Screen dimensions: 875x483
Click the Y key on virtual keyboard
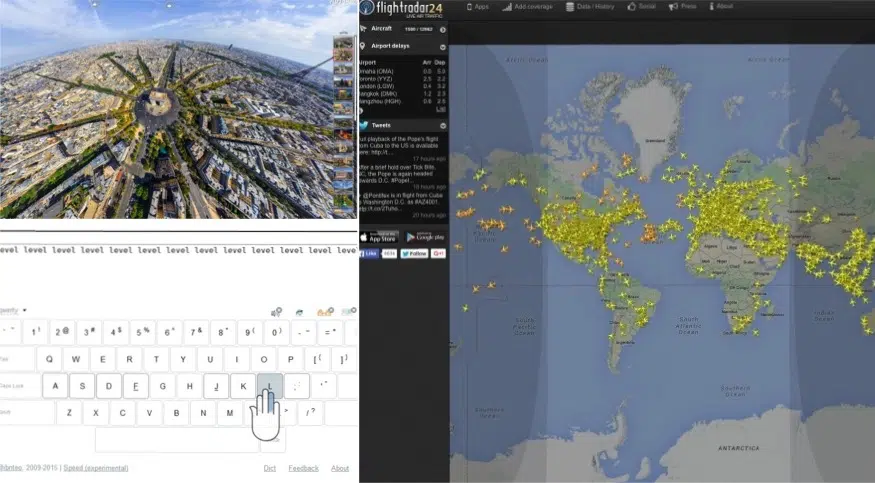183,359
